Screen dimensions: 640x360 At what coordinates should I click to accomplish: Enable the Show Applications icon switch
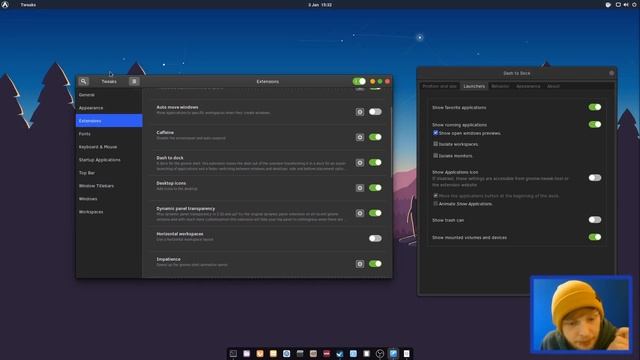[x=595, y=178]
